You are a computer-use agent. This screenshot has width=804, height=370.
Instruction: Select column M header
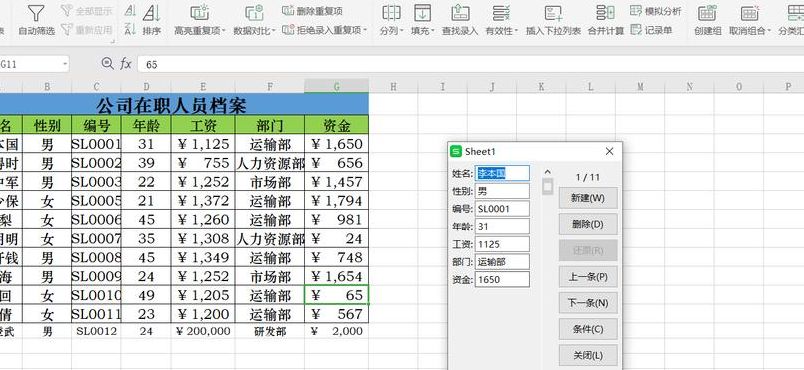tap(640, 87)
